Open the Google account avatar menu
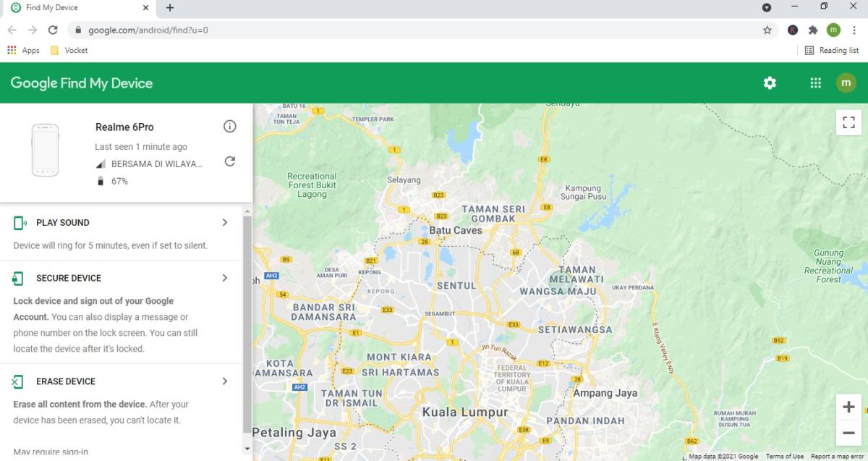Viewport: 868px width, 461px height. (x=846, y=83)
